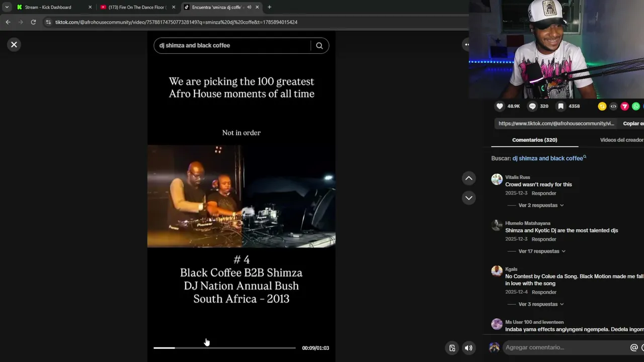644x362 pixels.
Task: Click the video share URL text field
Action: (x=556, y=124)
